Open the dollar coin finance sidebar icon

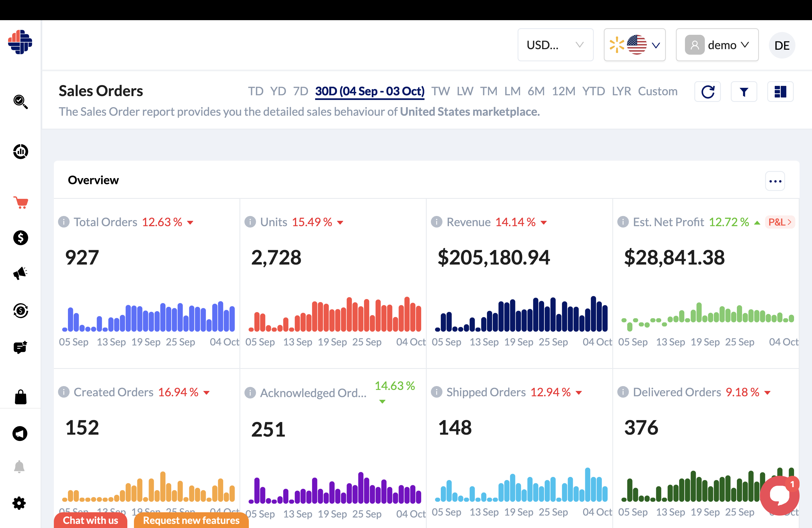[x=20, y=238]
